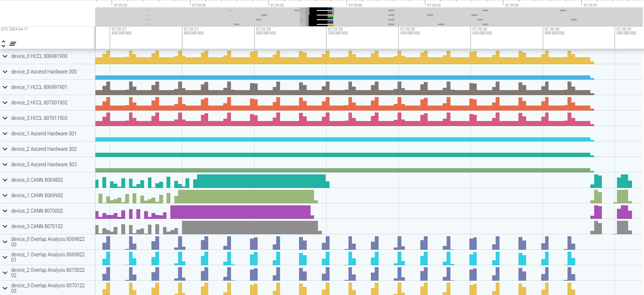Collapse the device_1 CANN 8069902 track
Image resolution: width=644 pixels, height=295 pixels.
pyautogui.click(x=5, y=196)
